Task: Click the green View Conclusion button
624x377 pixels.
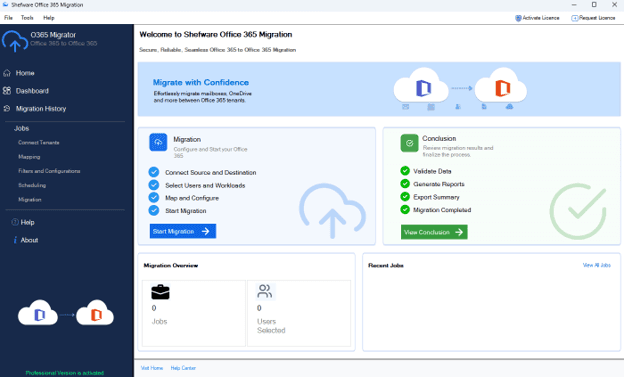Action: point(434,232)
